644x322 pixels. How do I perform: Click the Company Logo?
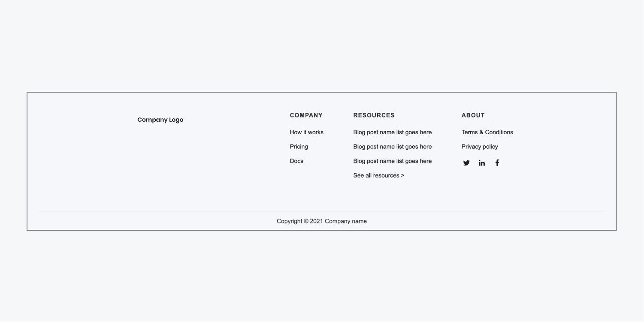coord(160,120)
